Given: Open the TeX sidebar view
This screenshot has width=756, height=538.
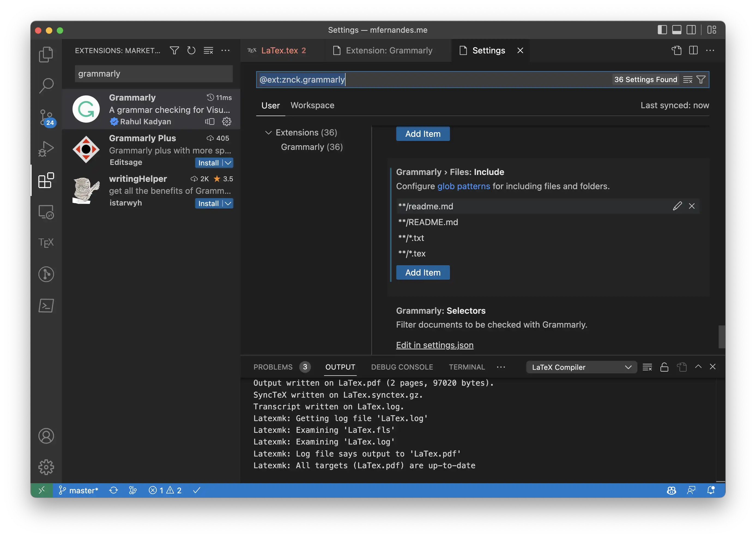Looking at the screenshot, I should 46,243.
